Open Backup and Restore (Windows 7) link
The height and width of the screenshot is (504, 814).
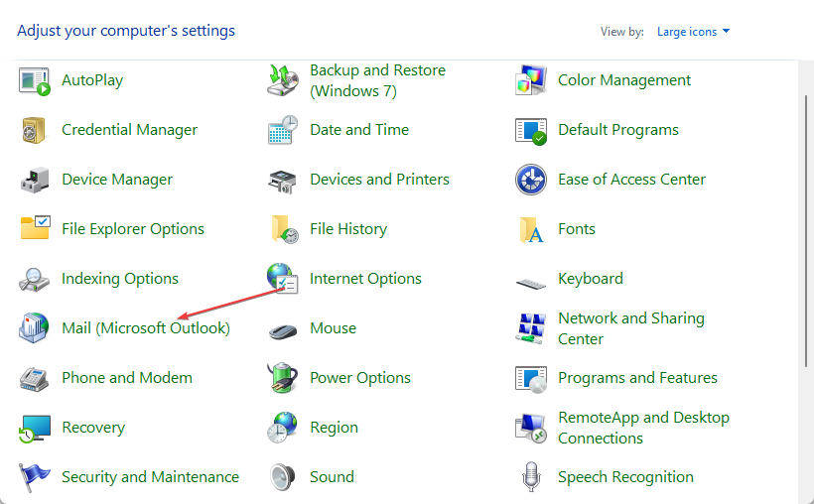(x=377, y=80)
